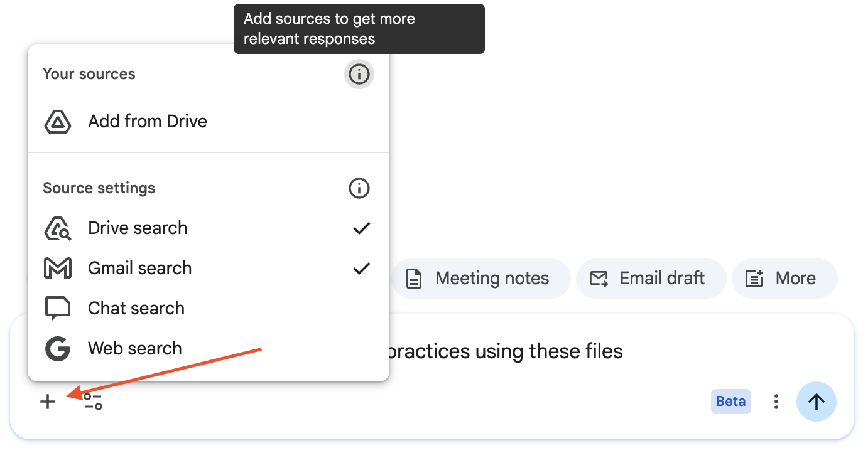
Task: Click the info icon beside Your sources
Action: point(359,75)
